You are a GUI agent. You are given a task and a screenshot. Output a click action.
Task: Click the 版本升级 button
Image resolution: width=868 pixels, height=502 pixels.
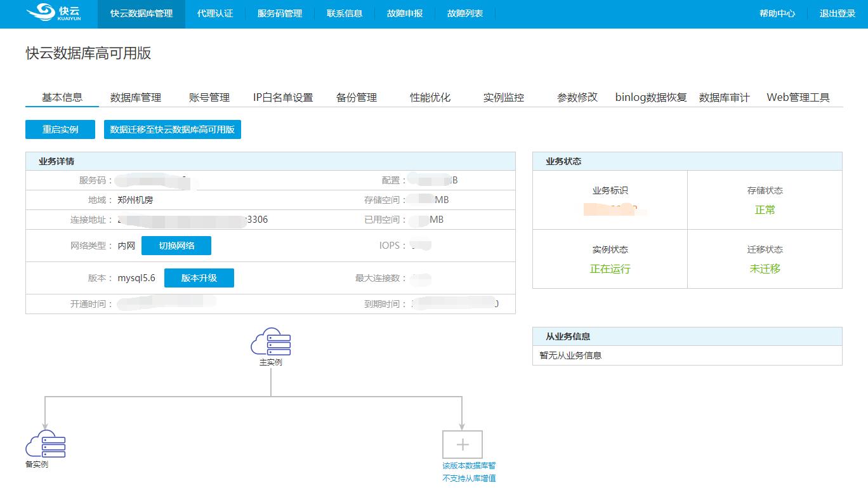coord(199,278)
